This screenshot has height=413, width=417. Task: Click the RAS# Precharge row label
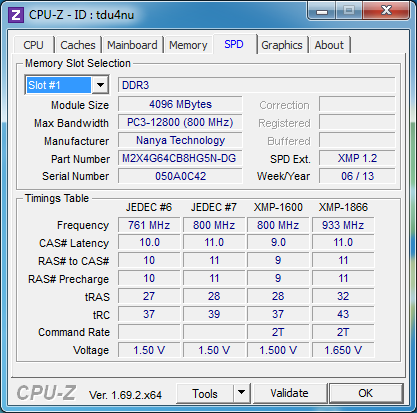(x=69, y=279)
